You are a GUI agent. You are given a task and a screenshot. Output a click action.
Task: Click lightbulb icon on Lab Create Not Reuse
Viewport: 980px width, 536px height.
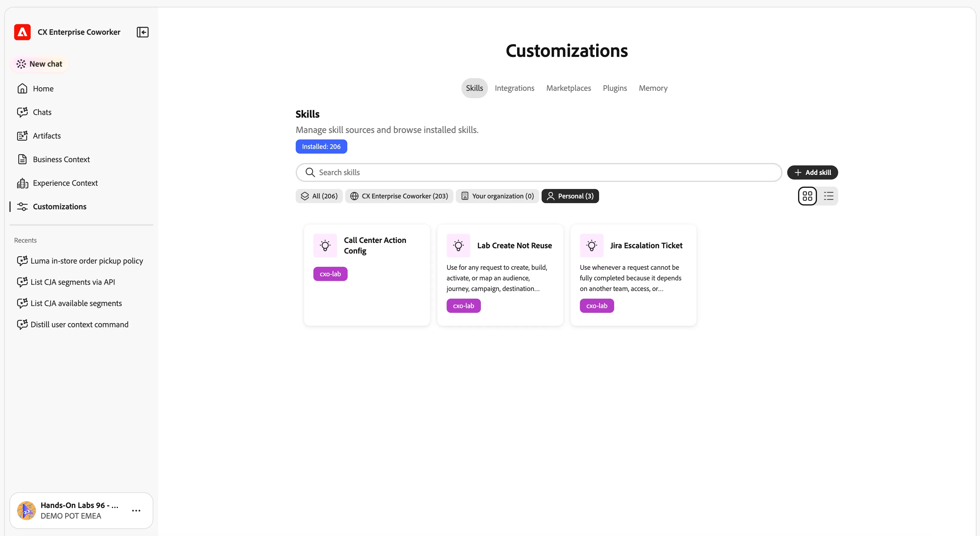[x=458, y=246]
